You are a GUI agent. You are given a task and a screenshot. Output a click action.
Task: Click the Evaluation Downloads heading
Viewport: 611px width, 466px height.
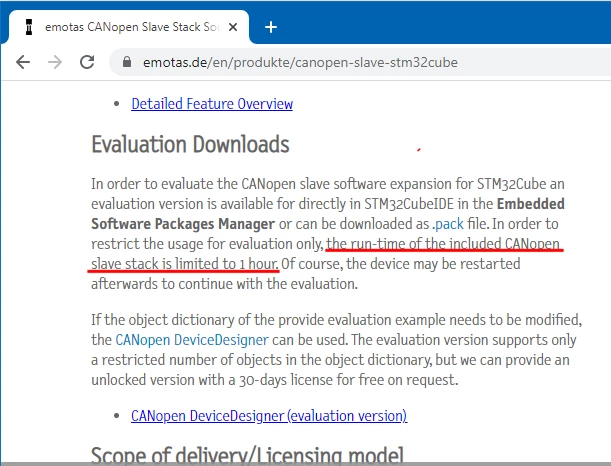190,145
